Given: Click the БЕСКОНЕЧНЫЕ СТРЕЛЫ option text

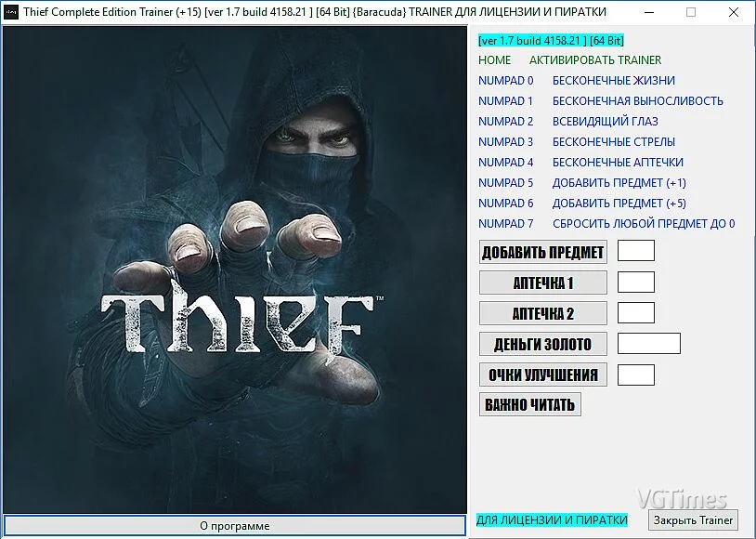Looking at the screenshot, I should pos(614,142).
